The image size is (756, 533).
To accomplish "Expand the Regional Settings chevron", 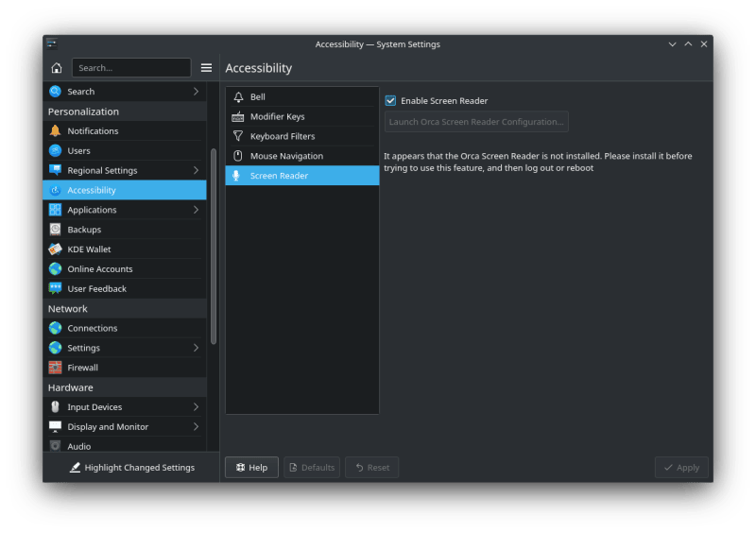I will [196, 171].
